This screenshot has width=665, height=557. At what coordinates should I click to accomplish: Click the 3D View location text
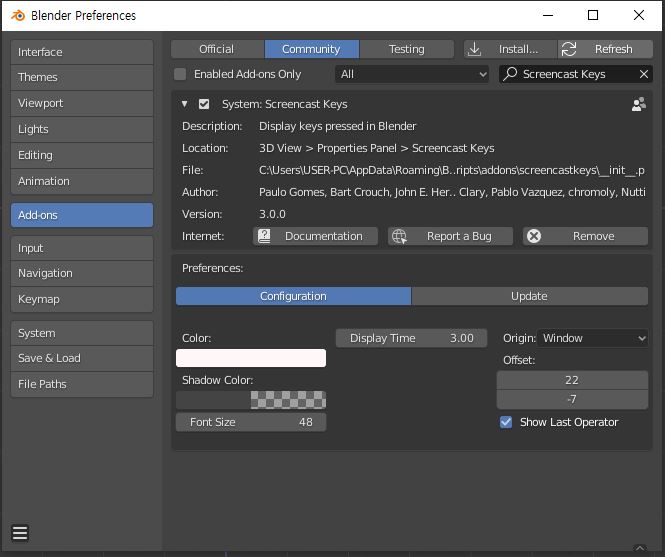click(x=377, y=148)
